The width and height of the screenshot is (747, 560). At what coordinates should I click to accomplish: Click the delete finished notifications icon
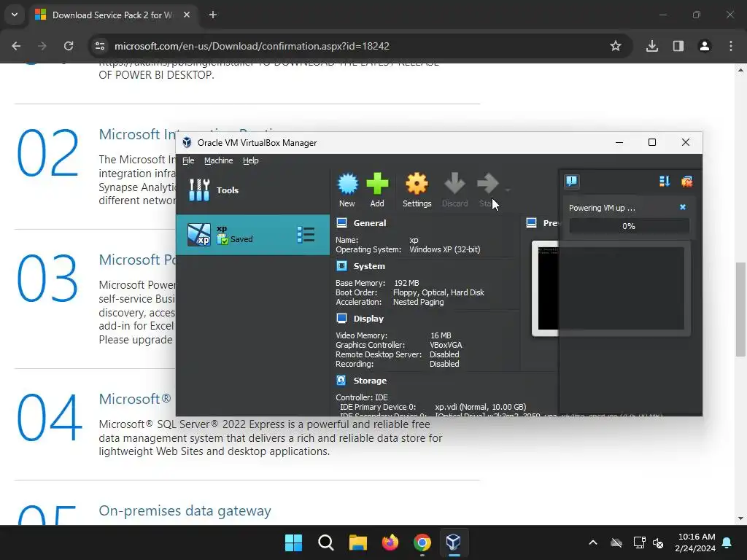(687, 181)
